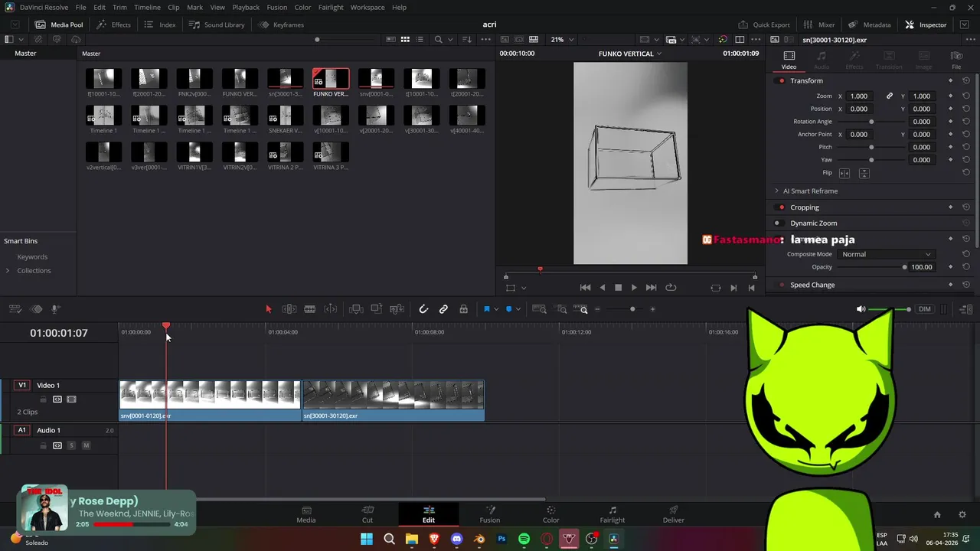980x551 pixels.
Task: Open the voice-over microphone tool
Action: point(55,309)
